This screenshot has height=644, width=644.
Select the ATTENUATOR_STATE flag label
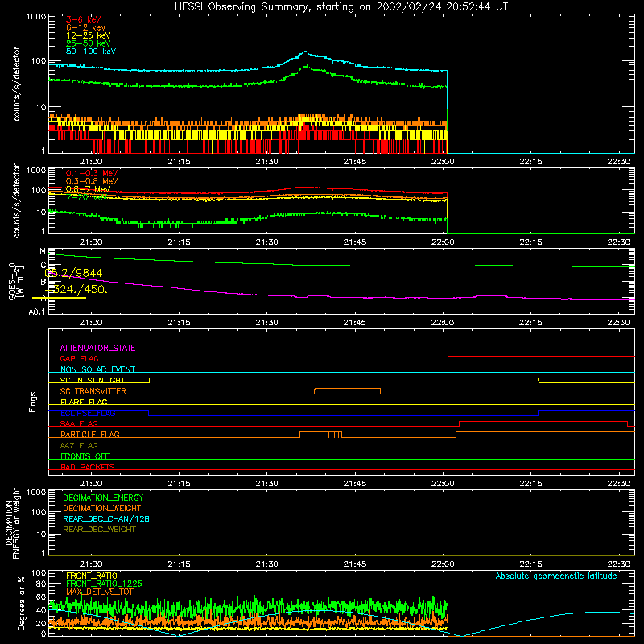(97, 348)
